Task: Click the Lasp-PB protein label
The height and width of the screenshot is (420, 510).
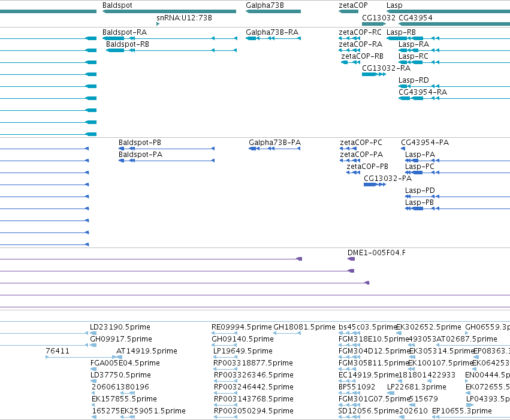Action: [x=420, y=203]
